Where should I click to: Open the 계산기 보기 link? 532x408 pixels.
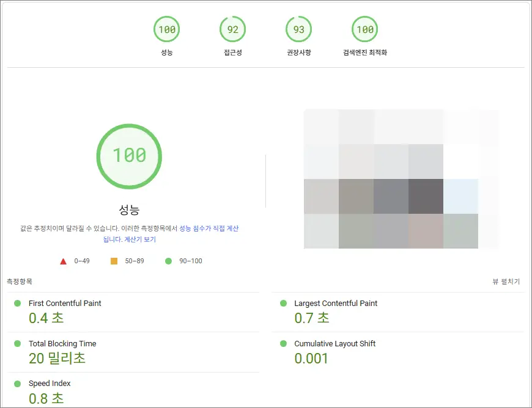point(140,239)
